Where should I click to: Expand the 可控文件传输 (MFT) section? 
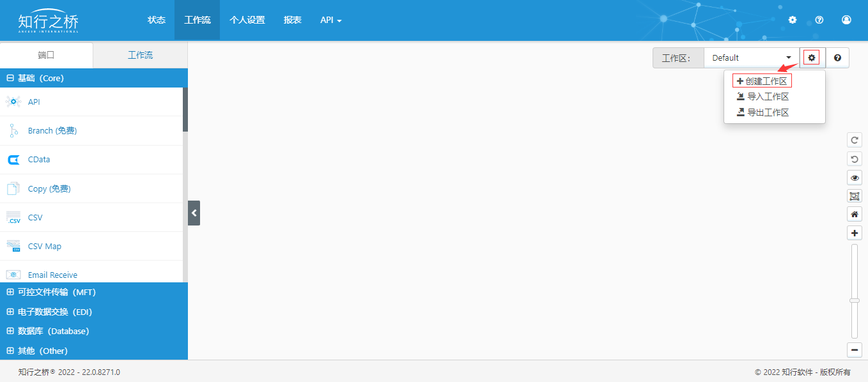pos(94,292)
